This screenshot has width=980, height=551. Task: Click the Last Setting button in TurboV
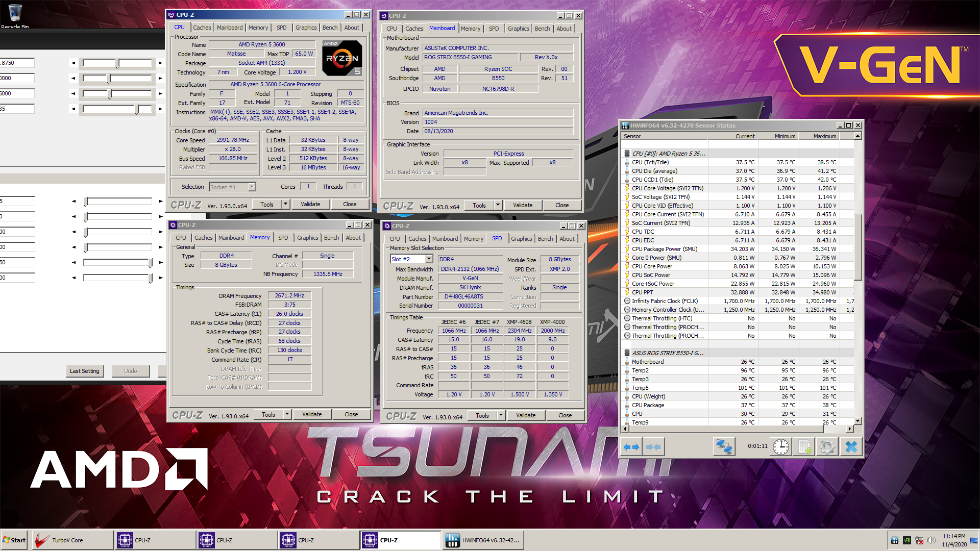tap(85, 371)
